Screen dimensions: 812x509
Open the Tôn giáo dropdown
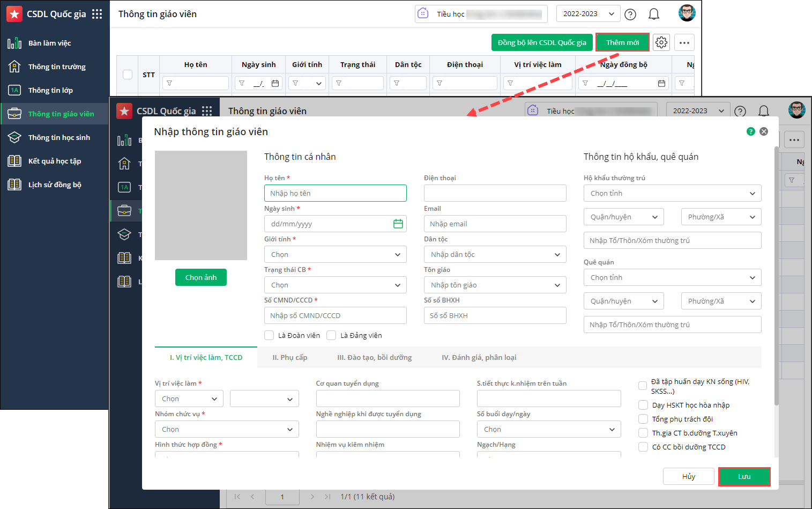pos(495,285)
